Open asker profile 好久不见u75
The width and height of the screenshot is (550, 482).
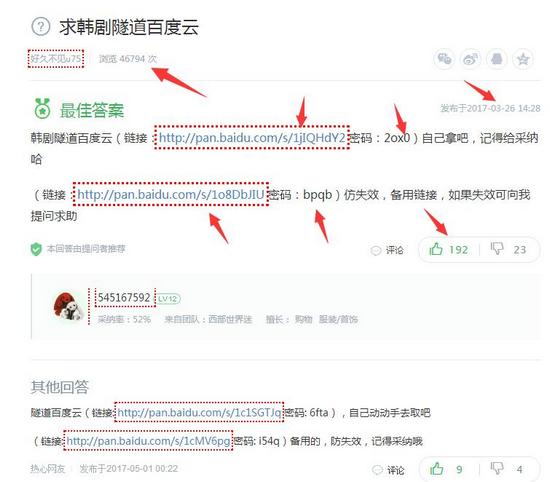[x=56, y=59]
